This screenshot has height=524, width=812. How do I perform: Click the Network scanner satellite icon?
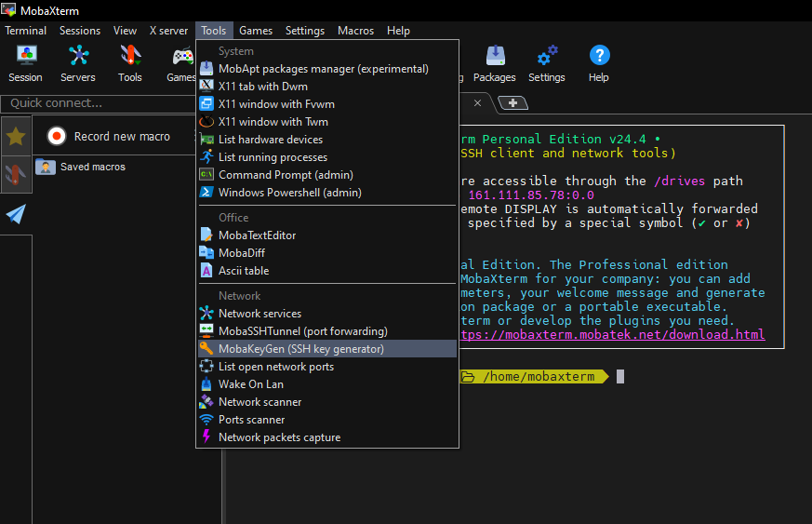coord(206,402)
